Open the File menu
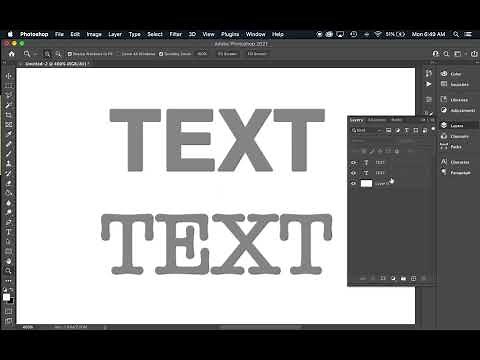Screen dimensions: 480x360 tap(59, 34)
